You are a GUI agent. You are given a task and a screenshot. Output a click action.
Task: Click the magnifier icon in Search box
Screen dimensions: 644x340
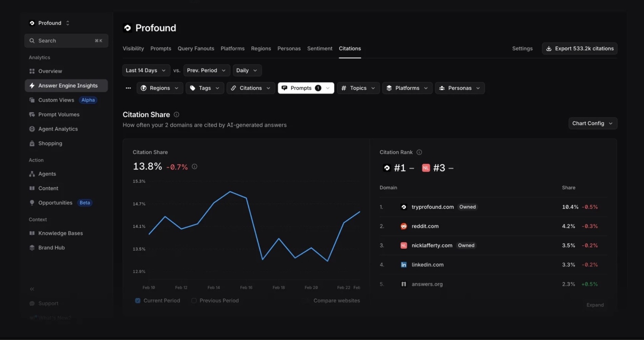point(32,41)
